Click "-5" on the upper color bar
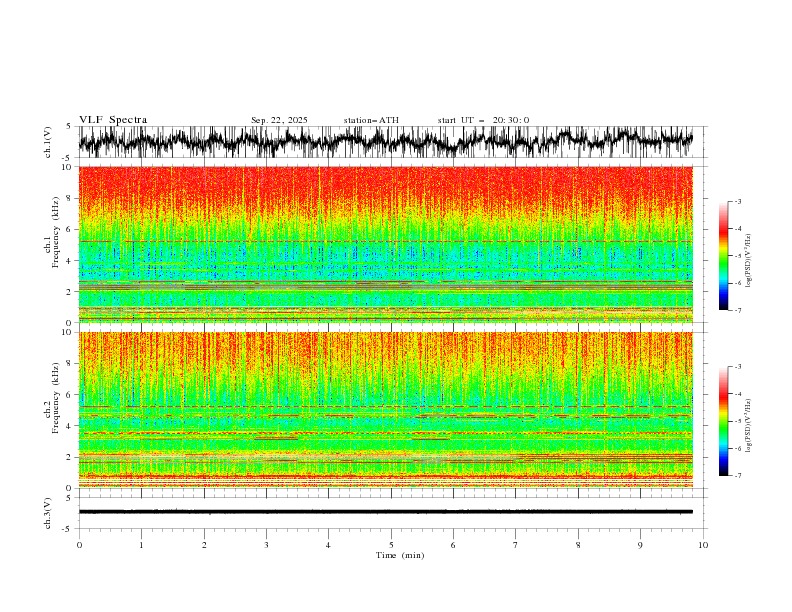This screenshot has height=612, width=792. (x=737, y=256)
